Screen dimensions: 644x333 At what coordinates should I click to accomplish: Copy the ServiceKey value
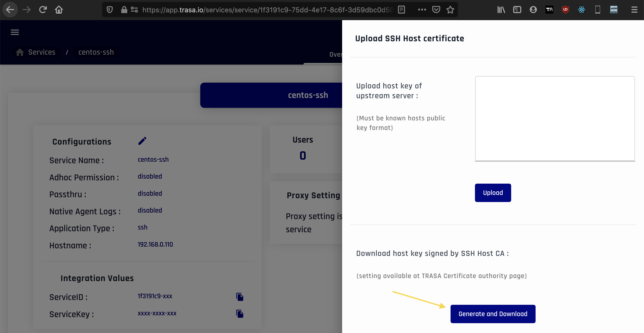(x=239, y=314)
